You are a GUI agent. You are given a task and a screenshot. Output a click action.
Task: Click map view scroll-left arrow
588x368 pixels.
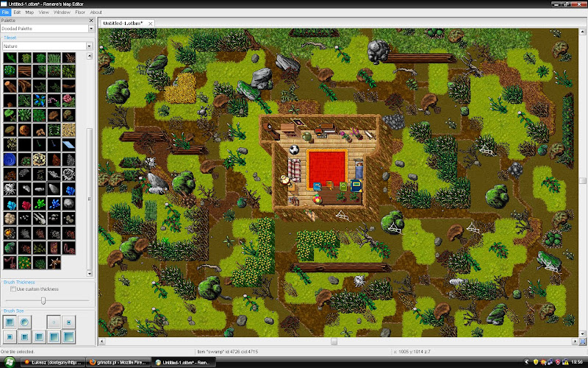101,342
